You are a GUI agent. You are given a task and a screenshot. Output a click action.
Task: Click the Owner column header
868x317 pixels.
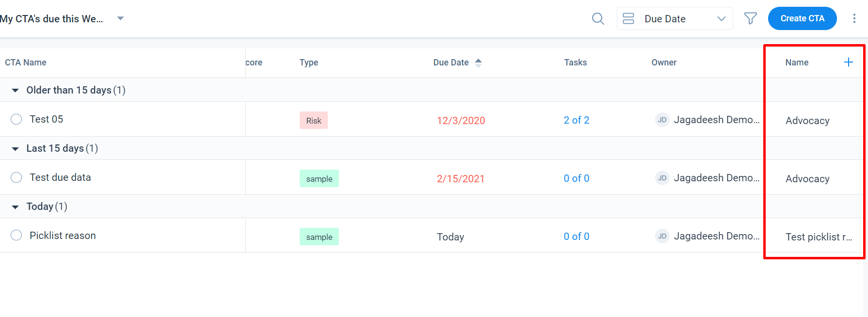[664, 63]
